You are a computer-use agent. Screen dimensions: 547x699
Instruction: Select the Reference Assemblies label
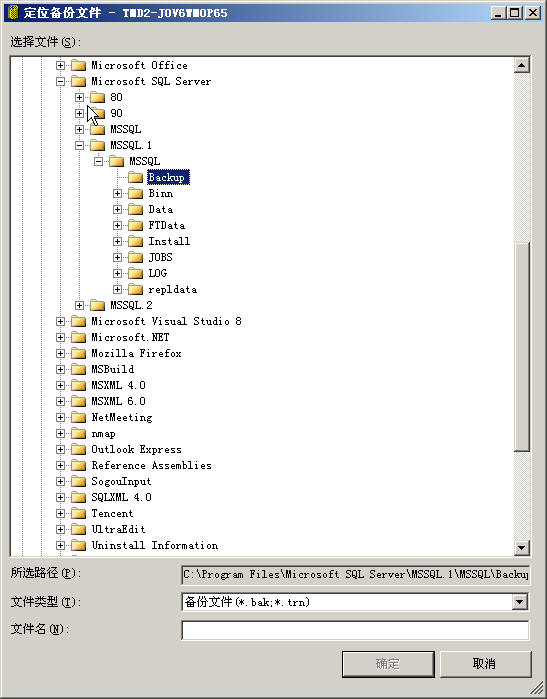[x=151, y=465]
